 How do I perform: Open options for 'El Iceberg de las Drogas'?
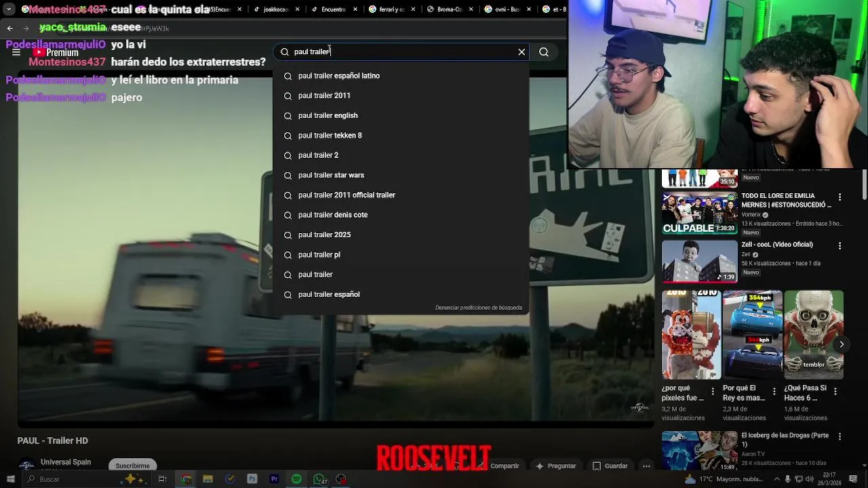(840, 437)
